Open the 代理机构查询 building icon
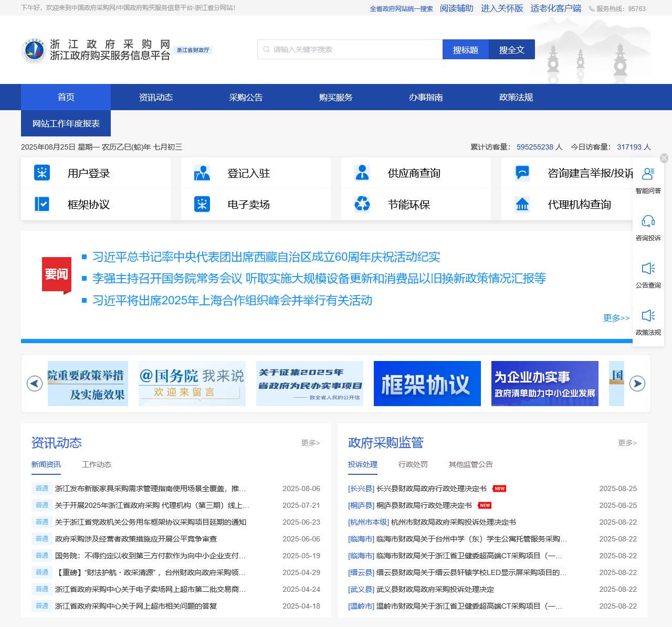This screenshot has height=627, width=672. click(522, 204)
